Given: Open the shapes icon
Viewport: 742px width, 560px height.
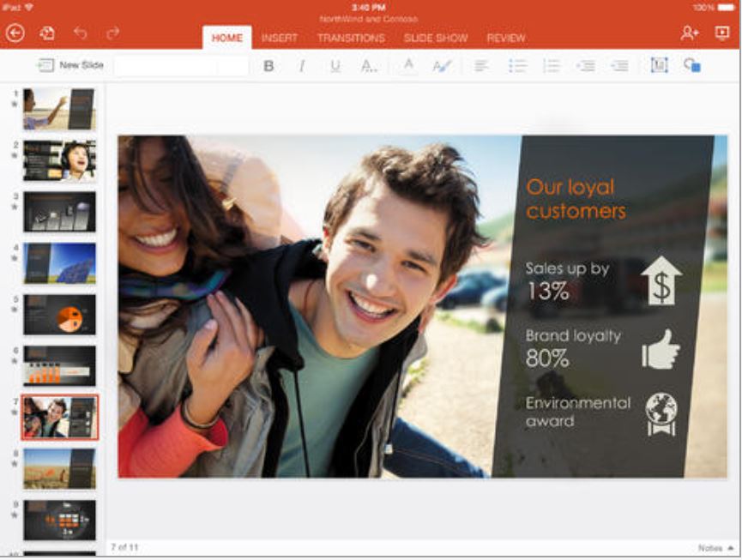Looking at the screenshot, I should tap(692, 65).
